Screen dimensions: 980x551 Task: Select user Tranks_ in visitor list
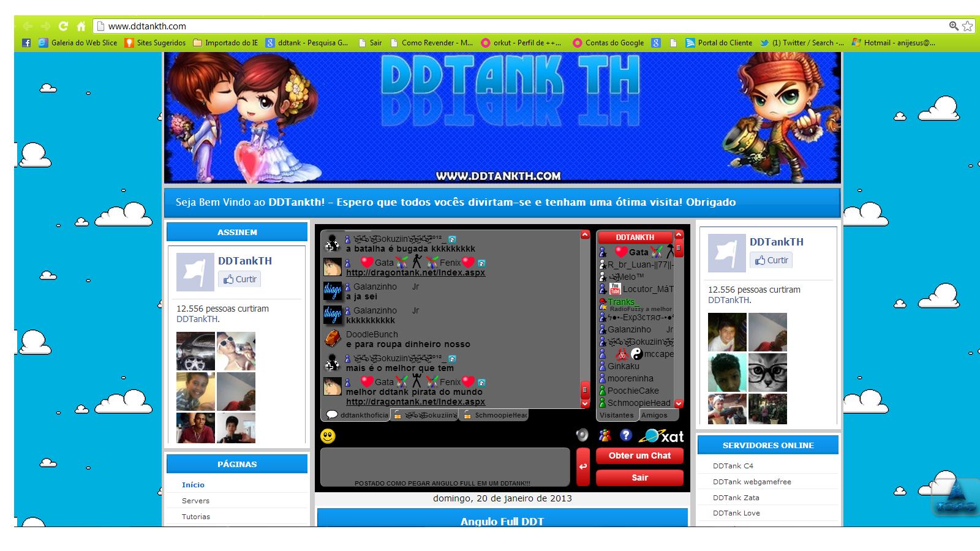pos(623,302)
